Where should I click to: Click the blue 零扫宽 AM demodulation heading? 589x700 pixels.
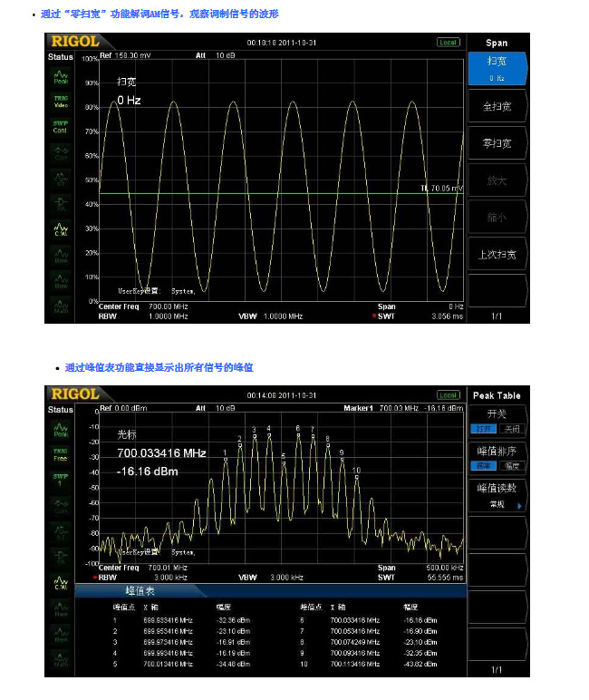pyautogui.click(x=159, y=15)
